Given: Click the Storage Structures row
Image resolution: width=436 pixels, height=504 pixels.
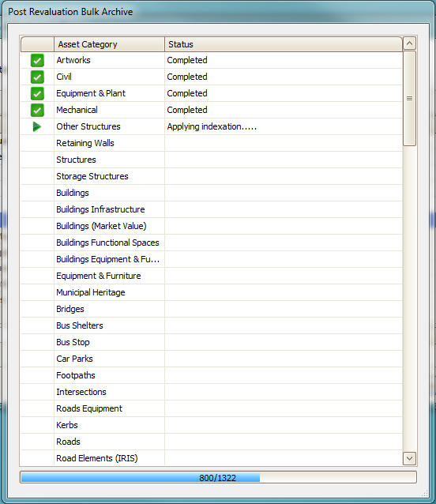Looking at the screenshot, I should [x=212, y=176].
